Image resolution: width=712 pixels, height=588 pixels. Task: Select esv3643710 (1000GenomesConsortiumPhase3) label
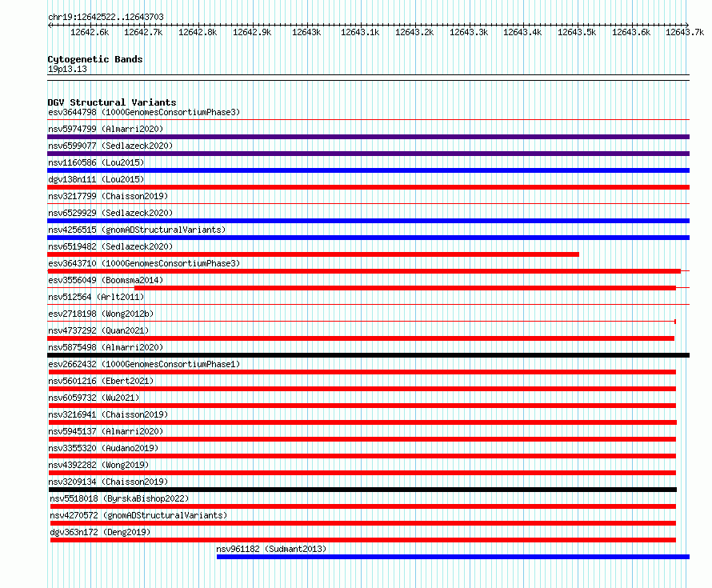click(x=144, y=263)
